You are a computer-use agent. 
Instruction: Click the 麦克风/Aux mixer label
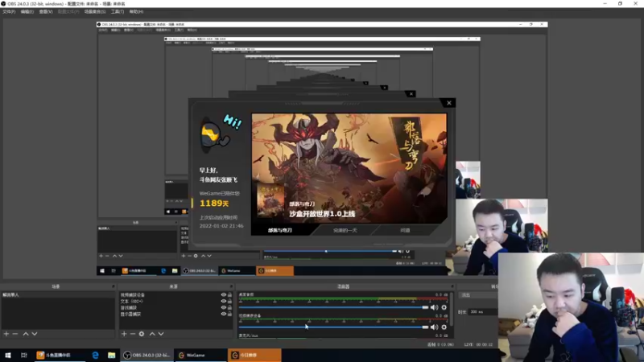click(249, 335)
